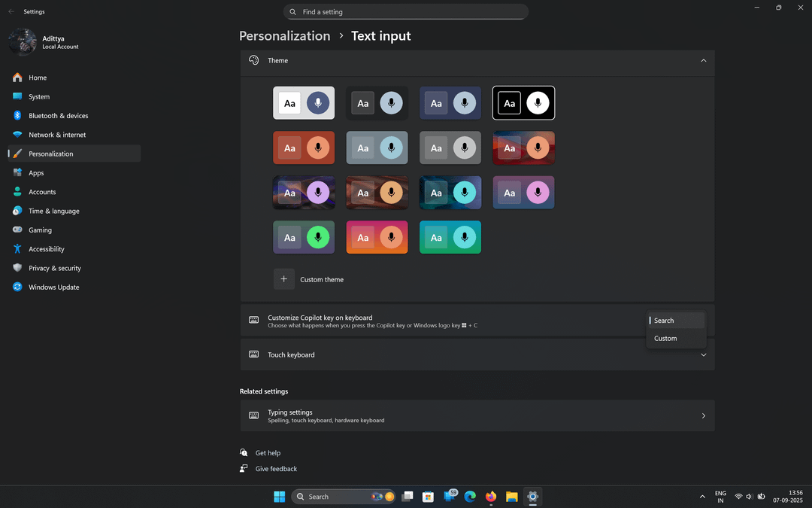Image resolution: width=812 pixels, height=508 pixels.
Task: Expand the Touch keyboard section
Action: tap(703, 355)
